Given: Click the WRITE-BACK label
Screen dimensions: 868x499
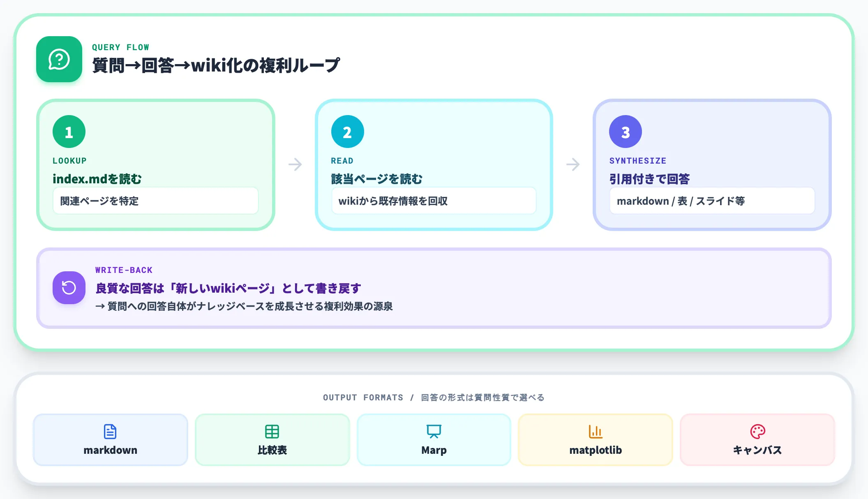Looking at the screenshot, I should [x=124, y=270].
